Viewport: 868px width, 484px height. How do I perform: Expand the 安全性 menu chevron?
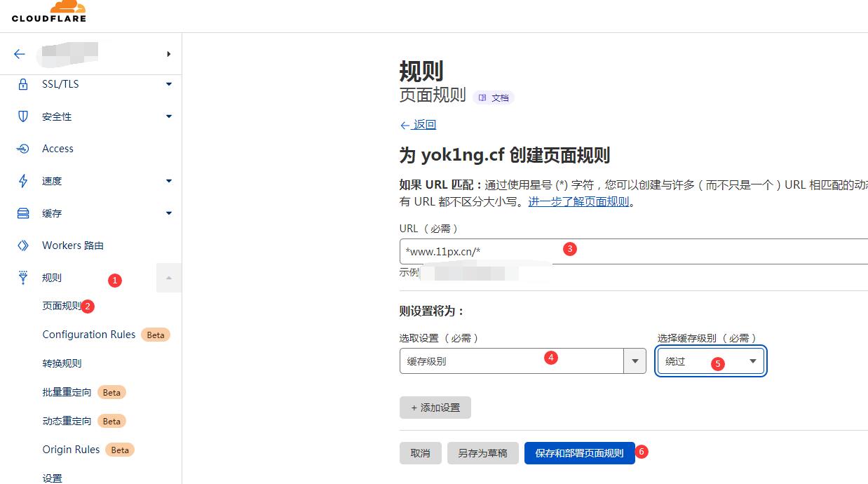[169, 116]
